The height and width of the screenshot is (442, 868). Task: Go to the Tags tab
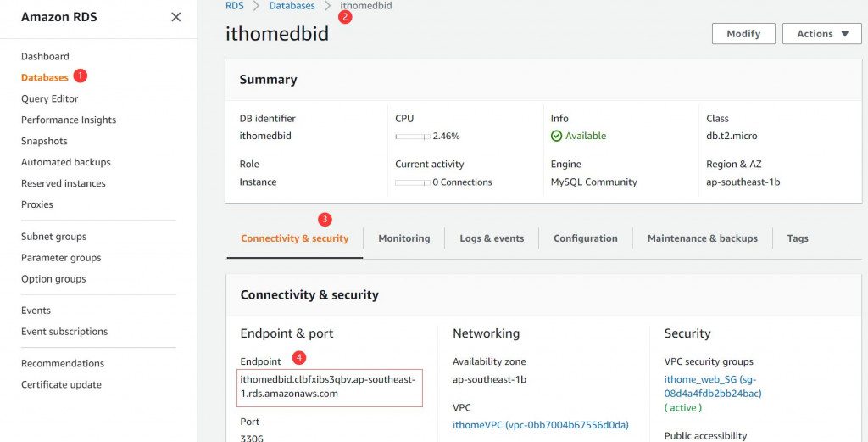click(x=797, y=238)
